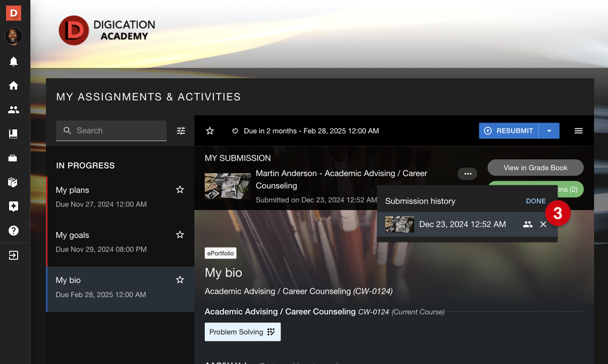This screenshot has height=364, width=608.
Task: Click the 'Dec 23, 2024 12:52 AM' history entry text
Action: click(x=462, y=225)
